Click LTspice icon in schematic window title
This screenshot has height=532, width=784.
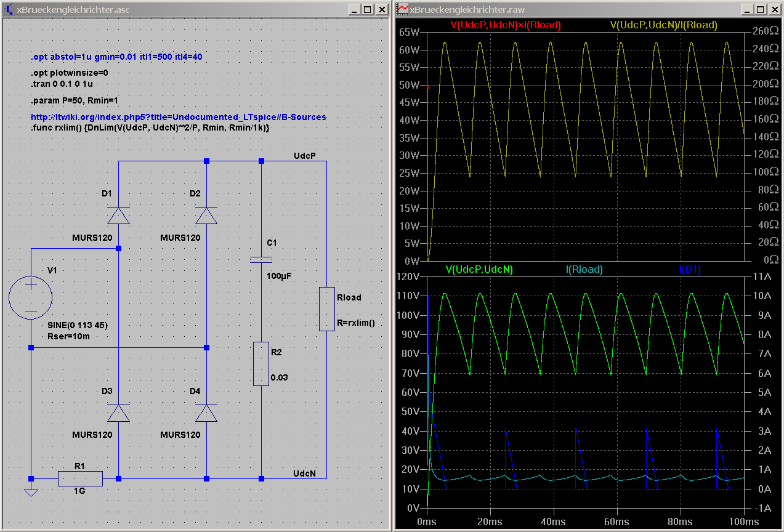click(9, 10)
